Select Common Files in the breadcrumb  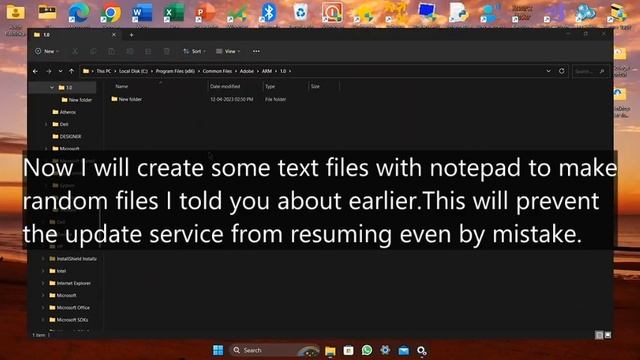(217, 71)
